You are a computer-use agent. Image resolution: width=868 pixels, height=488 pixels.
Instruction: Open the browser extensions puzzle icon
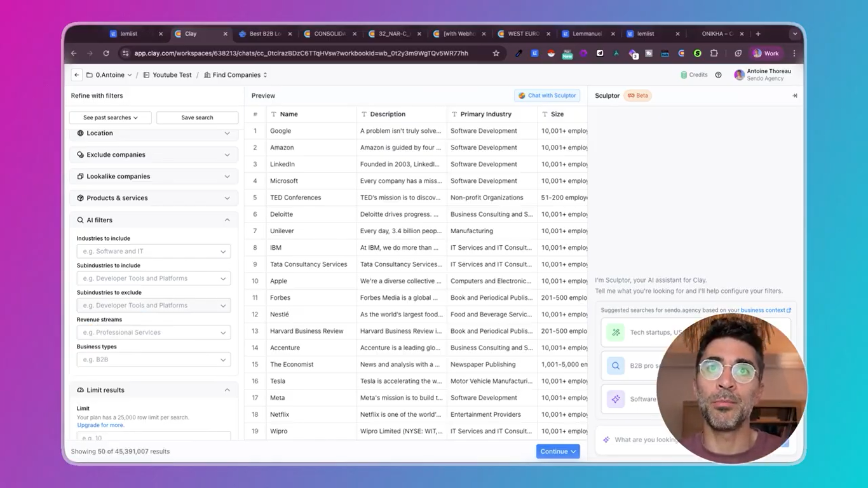point(714,53)
